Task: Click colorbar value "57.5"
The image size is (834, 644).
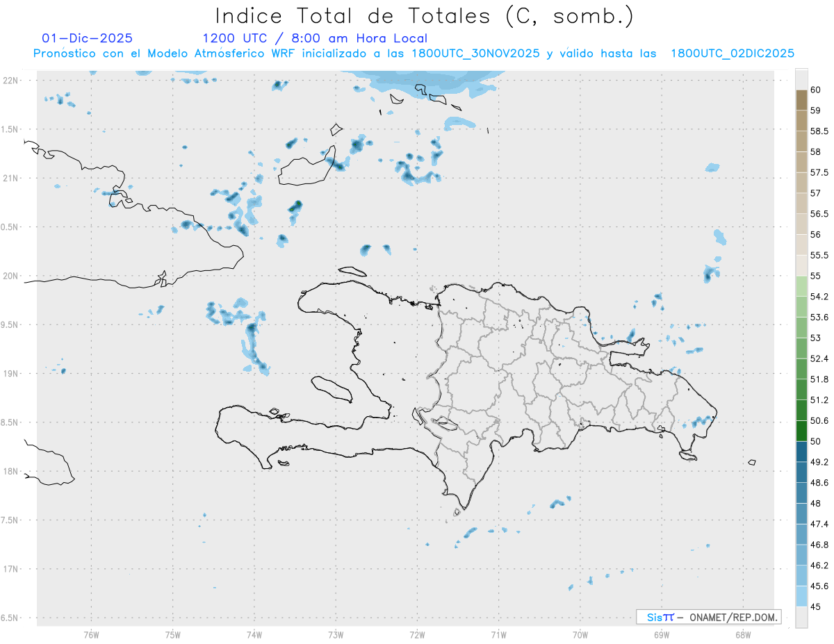Action: point(819,172)
